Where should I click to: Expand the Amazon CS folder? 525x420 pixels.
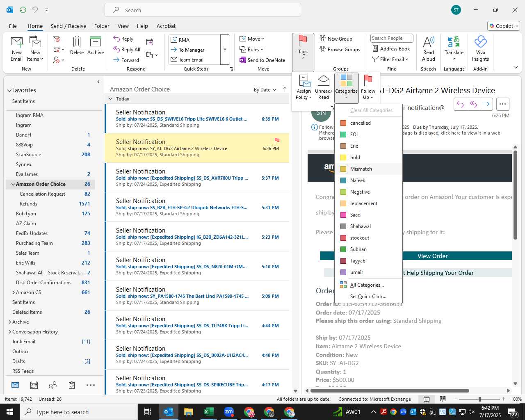coord(14,292)
